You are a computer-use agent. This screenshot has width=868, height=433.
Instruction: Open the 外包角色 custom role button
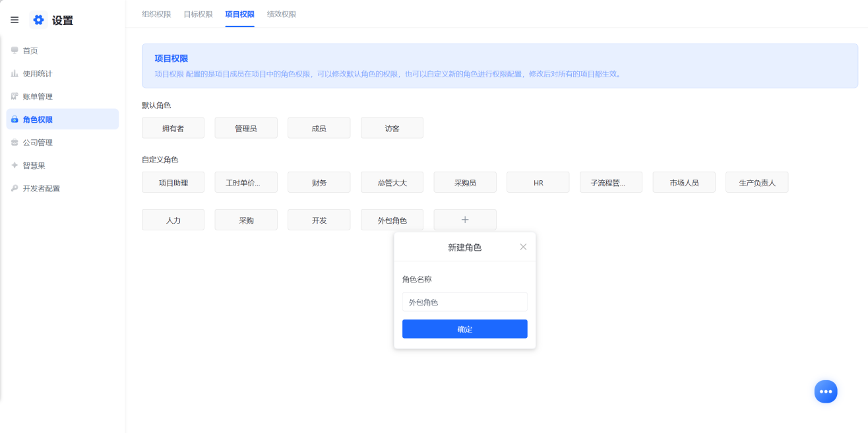pos(392,220)
